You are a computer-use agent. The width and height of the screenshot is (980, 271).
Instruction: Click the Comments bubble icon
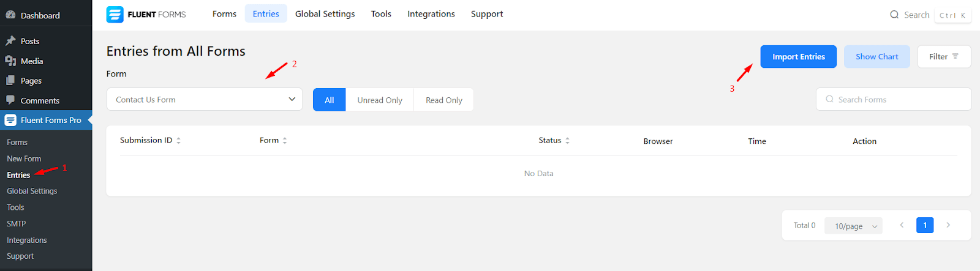coord(10,100)
